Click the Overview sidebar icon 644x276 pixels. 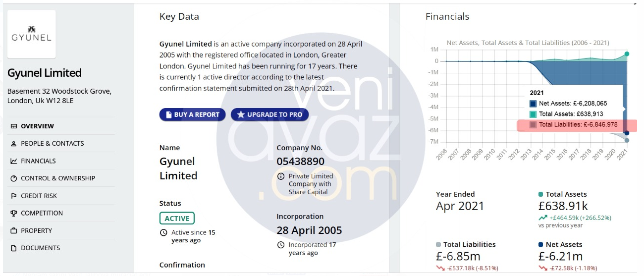click(13, 126)
